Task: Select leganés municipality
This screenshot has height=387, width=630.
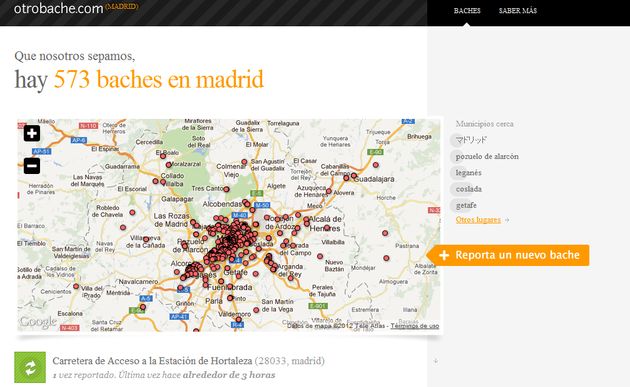Action: tap(468, 173)
